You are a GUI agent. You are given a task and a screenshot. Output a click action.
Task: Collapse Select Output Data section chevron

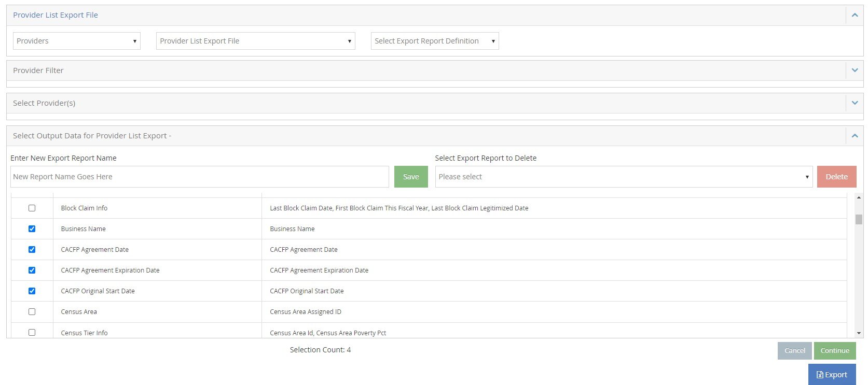855,136
